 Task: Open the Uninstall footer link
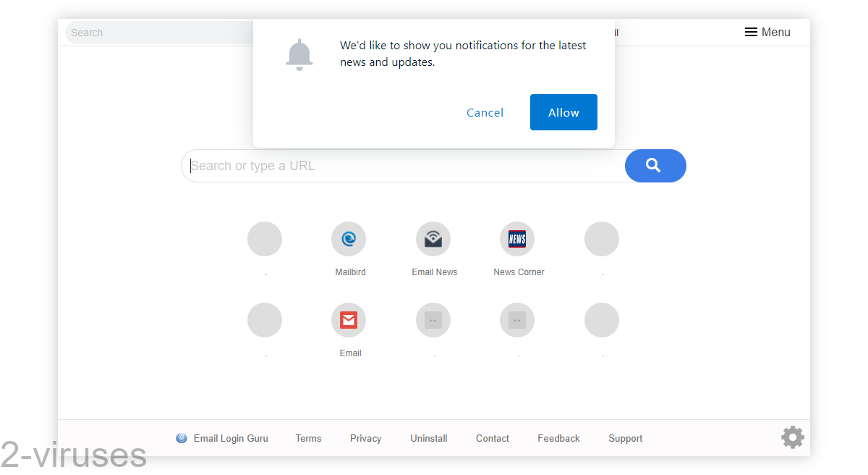click(428, 438)
